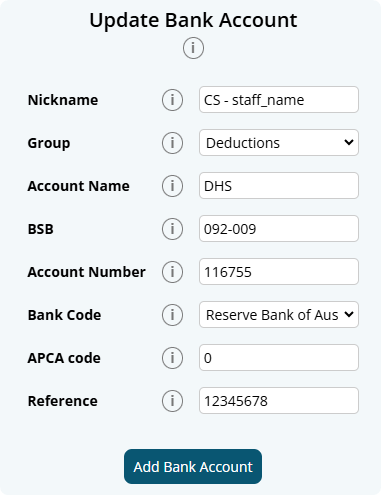Click the Reference label
Viewport: 381px width, 495px height.
click(x=63, y=401)
